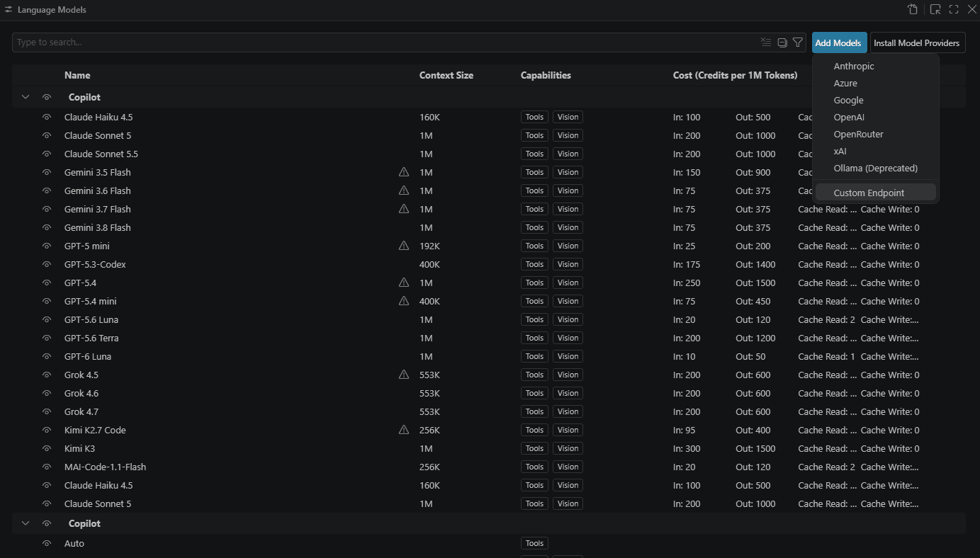Toggle eye icon for MAI-Code-1.1-Flash

pyautogui.click(x=47, y=467)
